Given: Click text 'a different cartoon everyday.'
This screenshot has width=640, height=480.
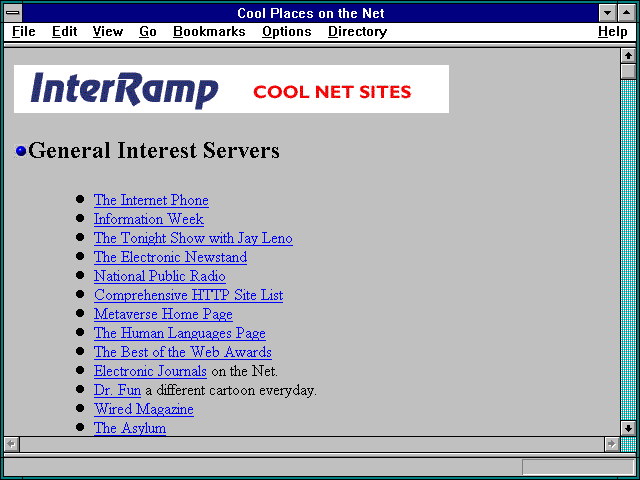Looking at the screenshot, I should coord(231,390).
